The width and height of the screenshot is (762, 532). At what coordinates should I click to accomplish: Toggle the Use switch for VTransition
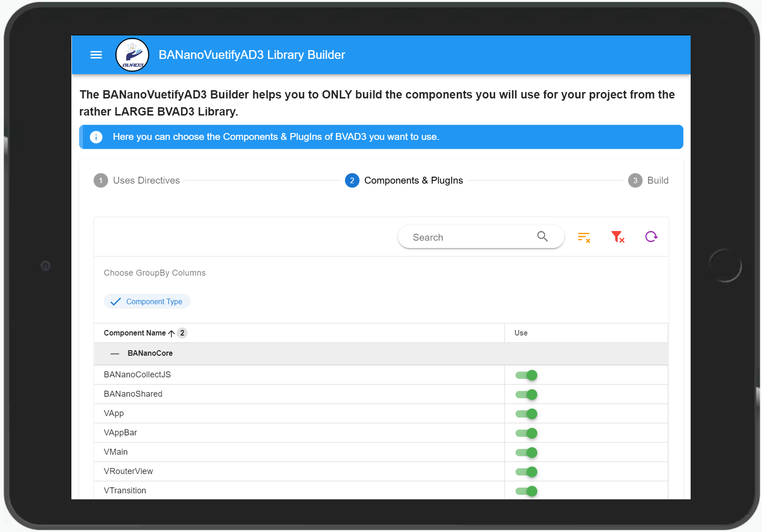point(526,491)
